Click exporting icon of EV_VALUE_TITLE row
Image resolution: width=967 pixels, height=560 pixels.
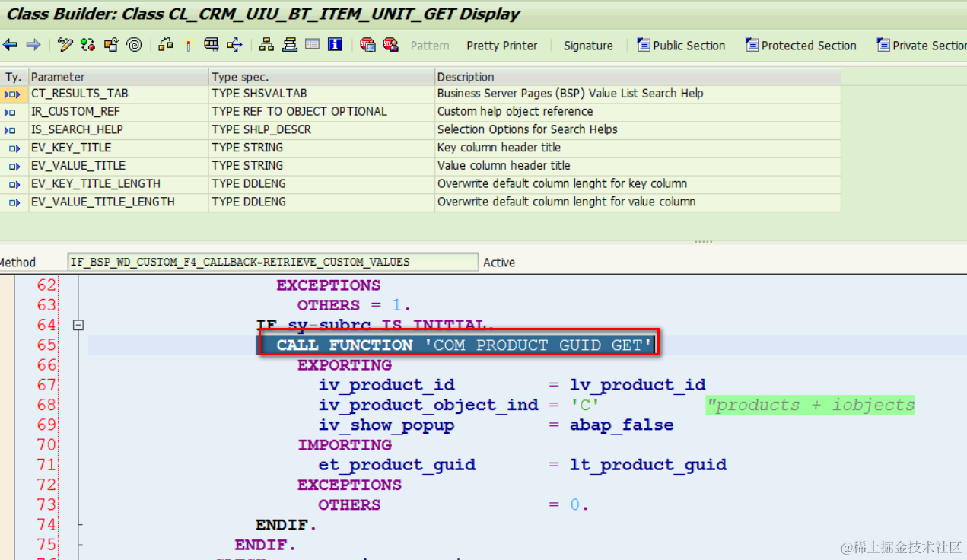[14, 166]
